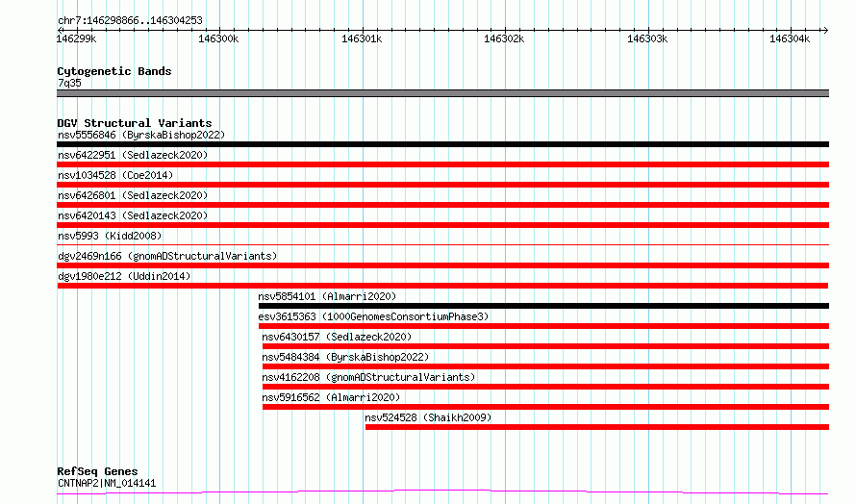The width and height of the screenshot is (856, 504).
Task: Click the red bar under esv3615363
Action: click(x=543, y=326)
